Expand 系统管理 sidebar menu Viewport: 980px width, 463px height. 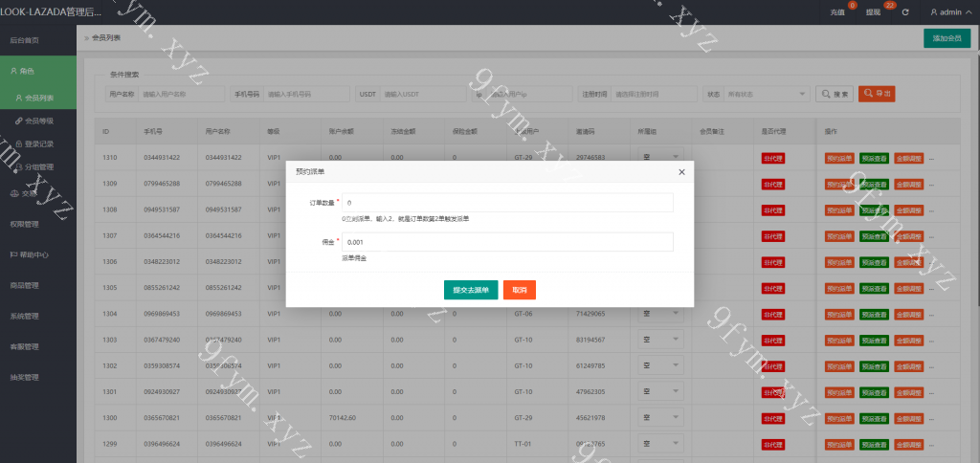click(38, 317)
